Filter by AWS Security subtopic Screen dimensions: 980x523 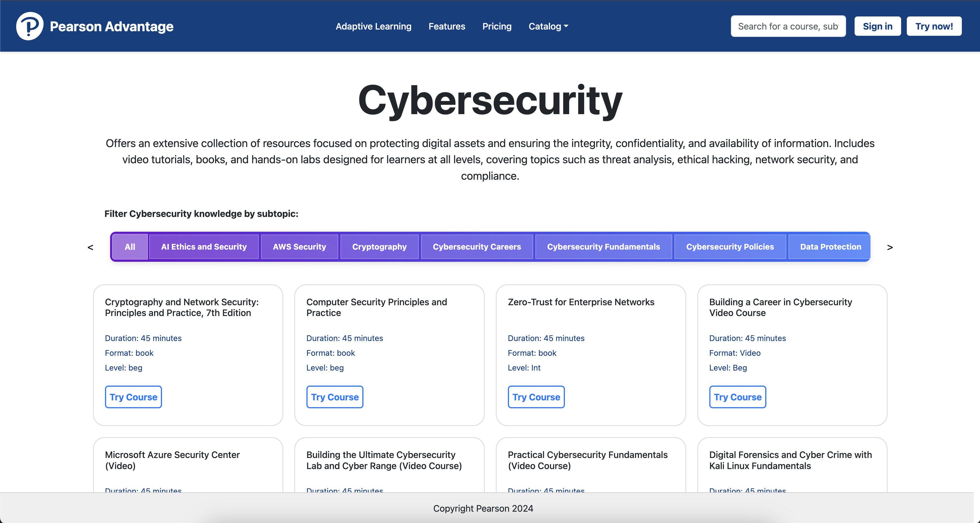point(299,247)
